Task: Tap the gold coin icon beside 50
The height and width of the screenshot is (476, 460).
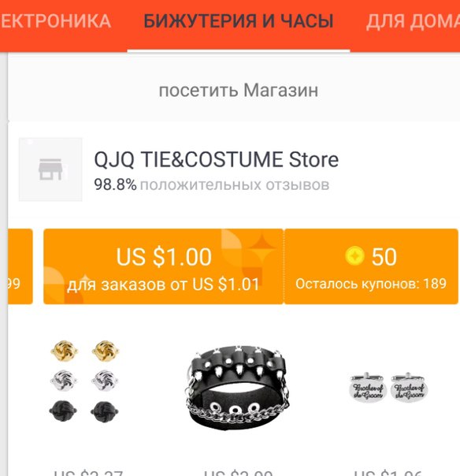Action: coord(354,256)
